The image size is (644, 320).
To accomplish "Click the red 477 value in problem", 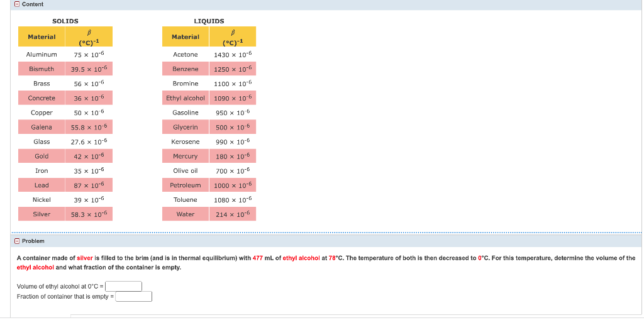I will pos(257,258).
